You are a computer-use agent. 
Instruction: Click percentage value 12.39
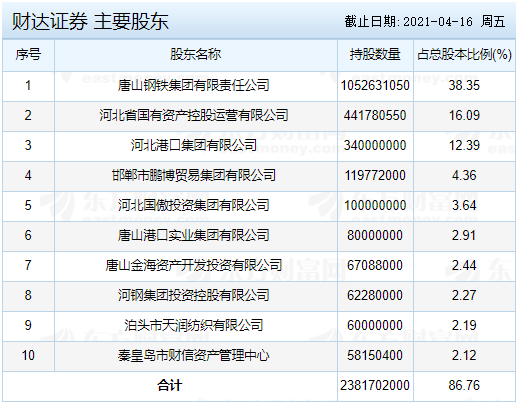464,145
